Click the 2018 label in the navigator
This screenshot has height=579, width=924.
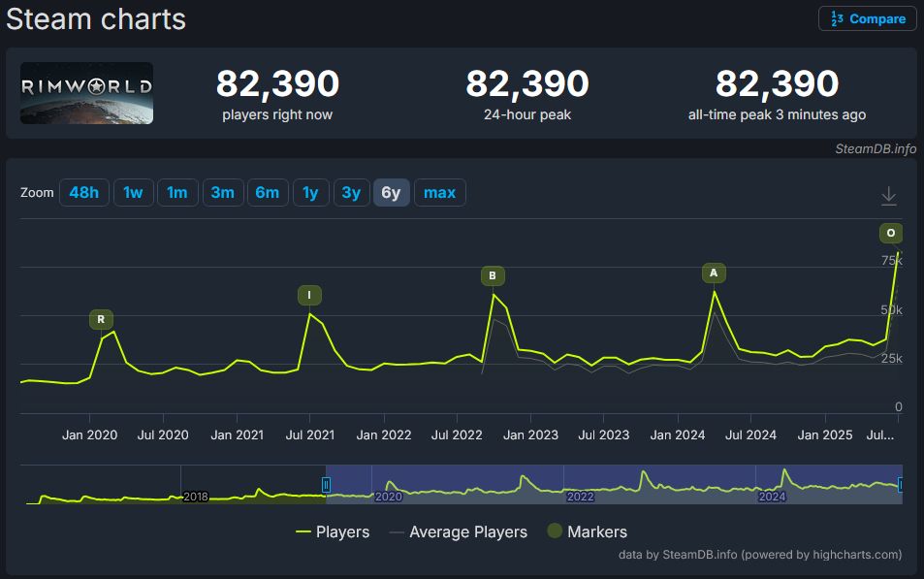click(196, 497)
